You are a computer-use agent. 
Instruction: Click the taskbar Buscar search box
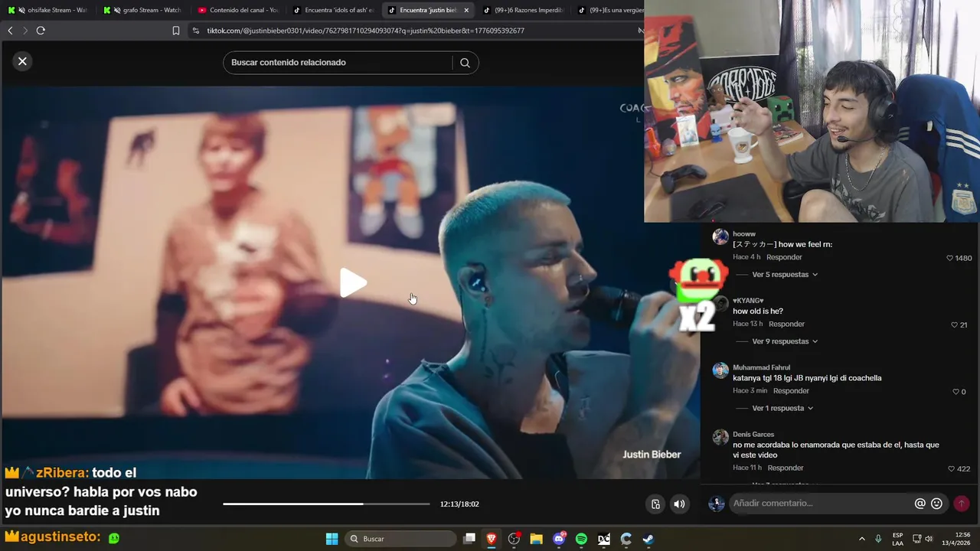[x=400, y=539]
